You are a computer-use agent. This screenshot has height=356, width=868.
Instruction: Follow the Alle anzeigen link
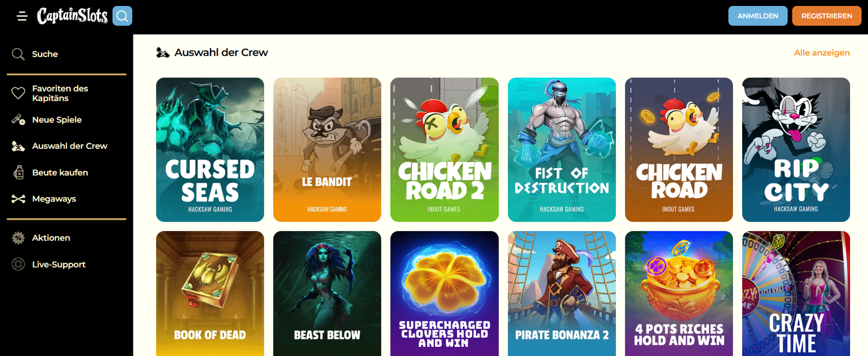pos(822,53)
